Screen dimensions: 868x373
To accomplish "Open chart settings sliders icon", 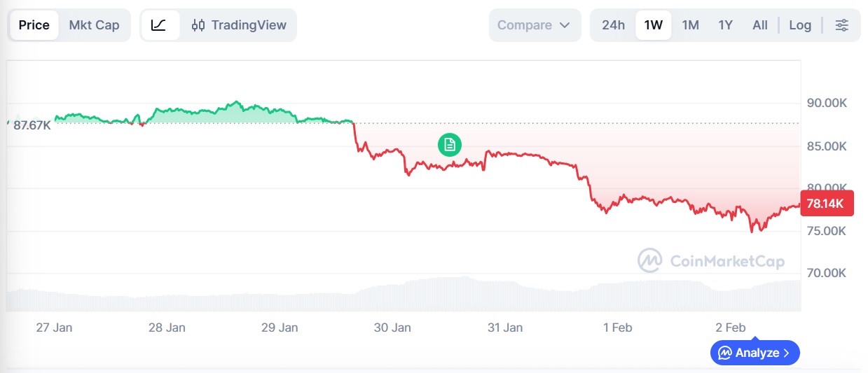I will tap(841, 25).
